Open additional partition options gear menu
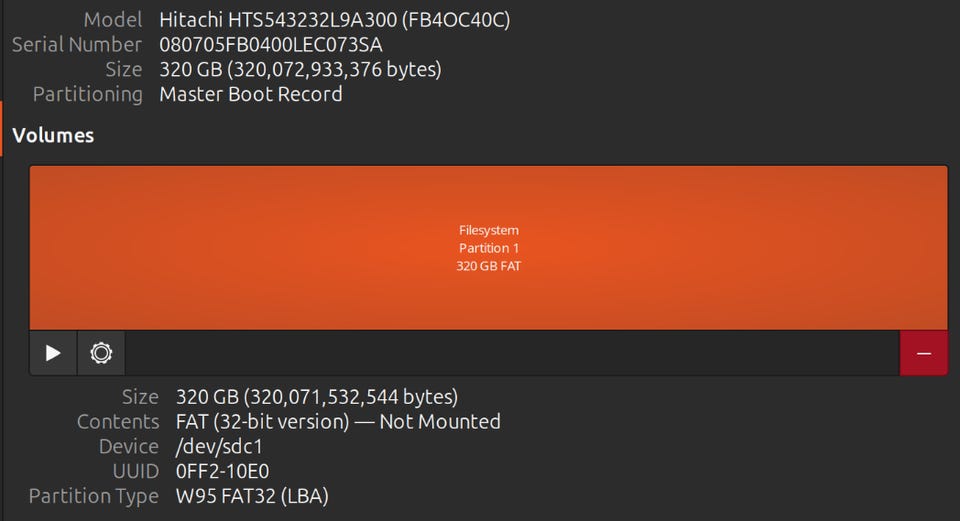 pyautogui.click(x=101, y=353)
